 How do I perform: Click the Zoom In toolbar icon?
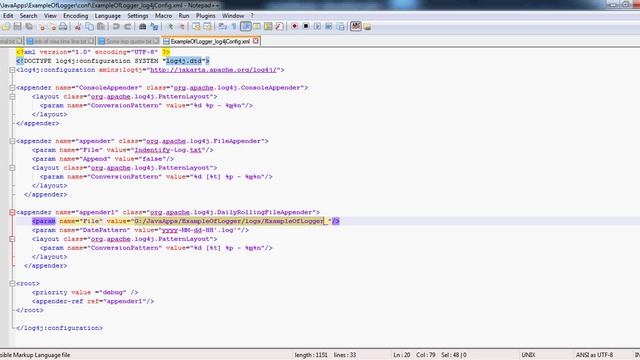(171, 27)
